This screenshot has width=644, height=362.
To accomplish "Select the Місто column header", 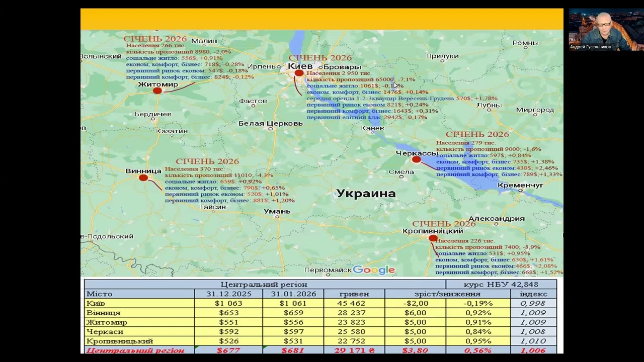I will [139, 294].
